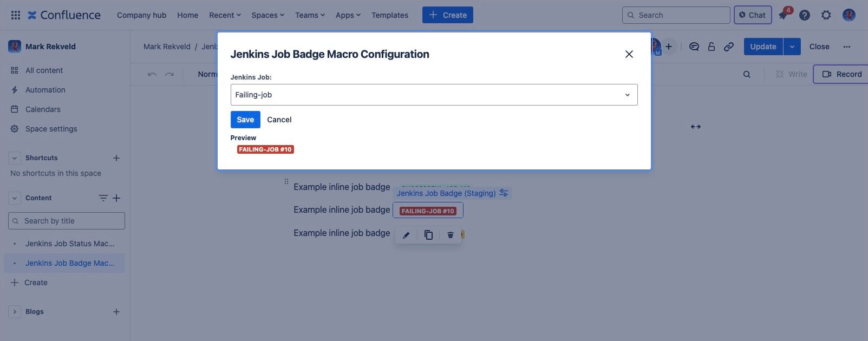Open the page restrictions lock icon
The image size is (868, 341).
(712, 47)
